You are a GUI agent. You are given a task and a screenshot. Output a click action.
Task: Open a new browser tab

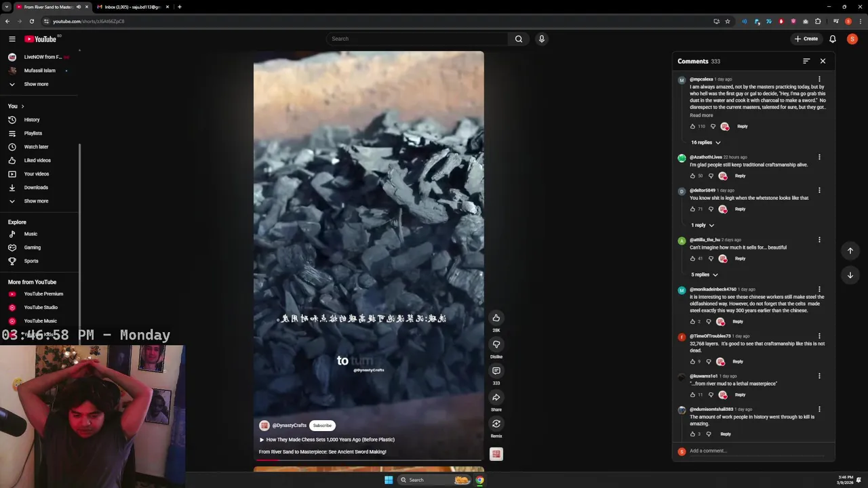coord(179,7)
